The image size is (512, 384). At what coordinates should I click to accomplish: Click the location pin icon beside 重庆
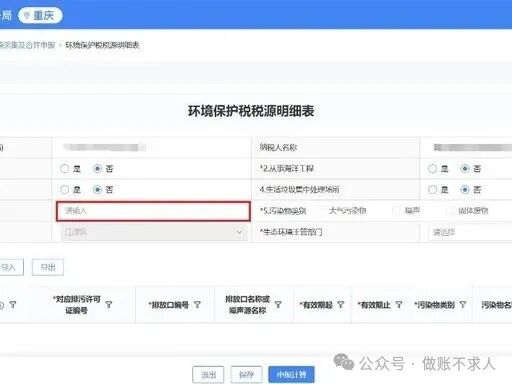coord(27,15)
